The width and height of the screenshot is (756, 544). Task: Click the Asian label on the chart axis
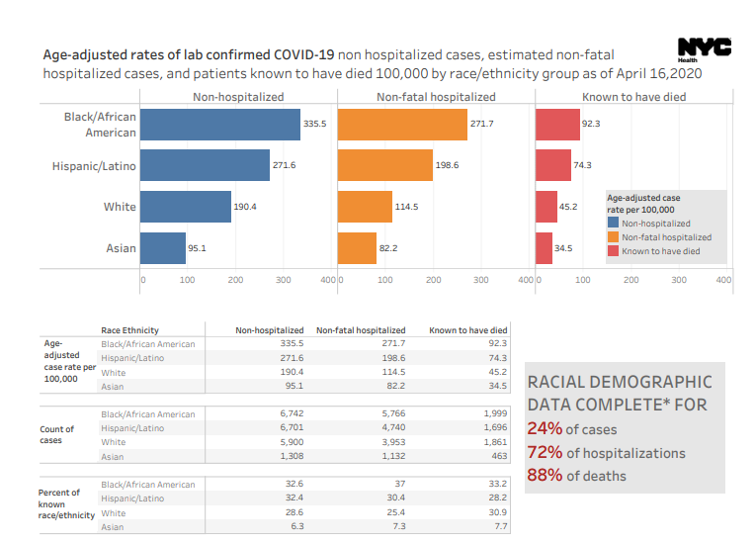pyautogui.click(x=121, y=248)
